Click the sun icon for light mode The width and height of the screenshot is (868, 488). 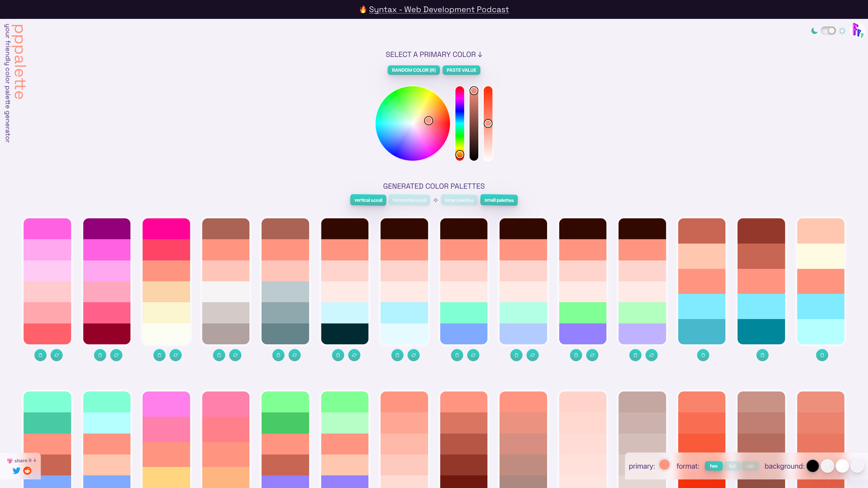842,31
